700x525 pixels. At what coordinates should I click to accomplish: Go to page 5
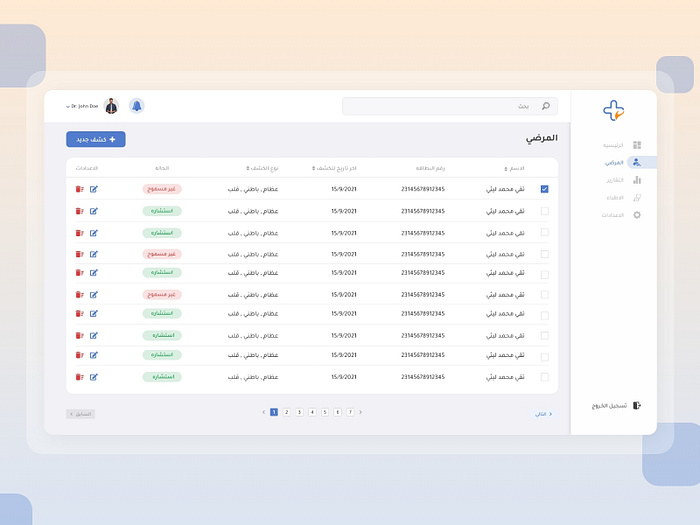[x=325, y=412]
